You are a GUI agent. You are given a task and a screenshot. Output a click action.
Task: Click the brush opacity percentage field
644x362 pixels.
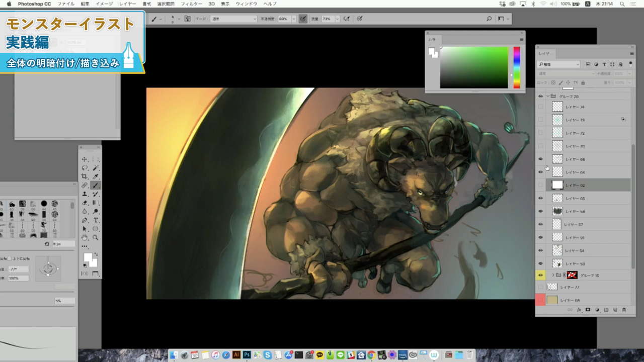click(x=283, y=19)
